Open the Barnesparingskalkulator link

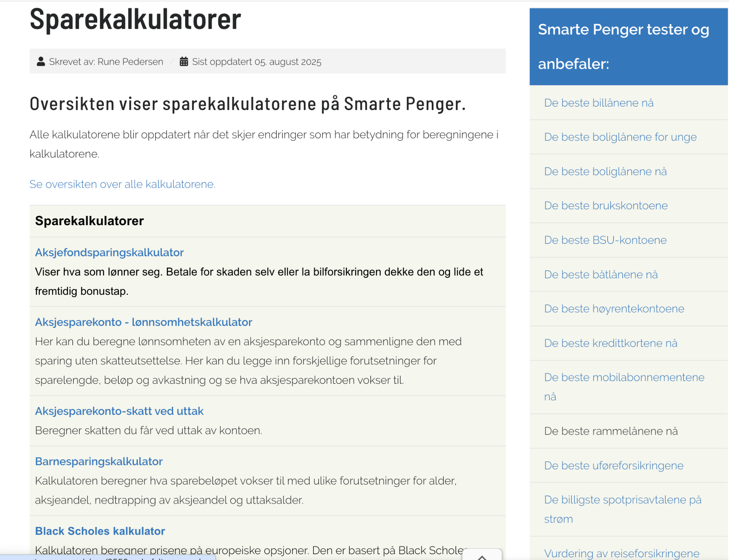(99, 461)
